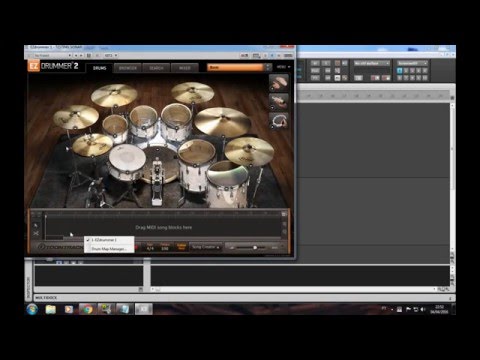This screenshot has height=360, width=480.
Task: Click the taskbar clock
Action: [x=439, y=309]
